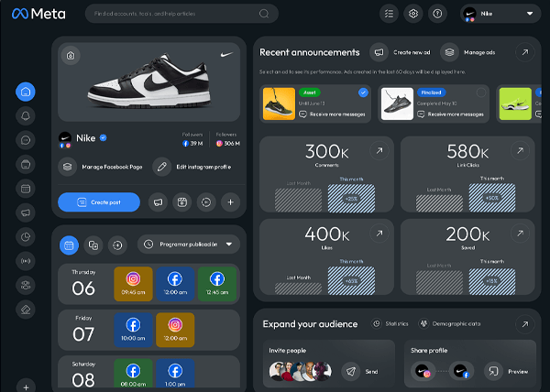The image size is (550, 392).
Task: Select the Completed May 10 ad checkbox
Action: point(481,93)
